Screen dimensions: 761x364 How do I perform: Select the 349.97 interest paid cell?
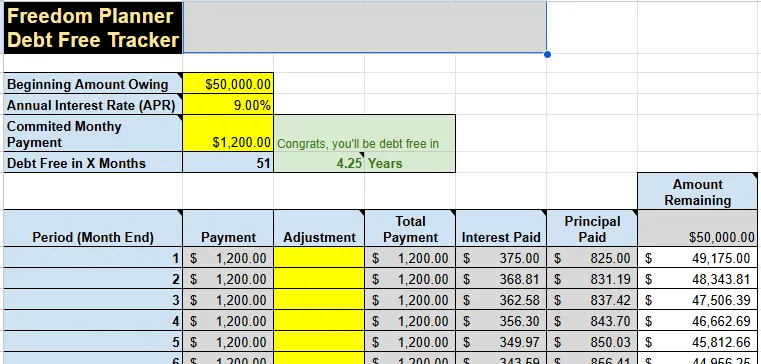501,342
